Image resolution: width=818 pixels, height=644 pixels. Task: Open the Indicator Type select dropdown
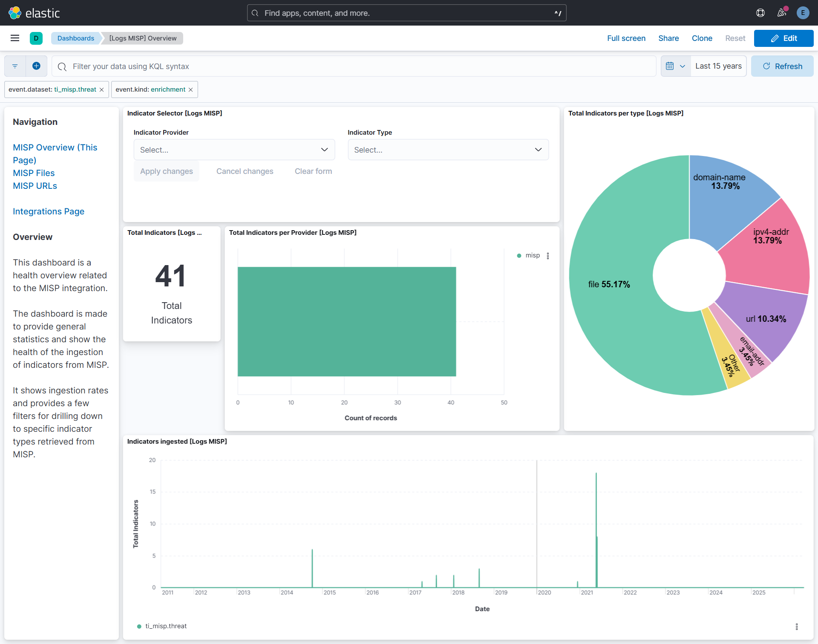point(448,150)
